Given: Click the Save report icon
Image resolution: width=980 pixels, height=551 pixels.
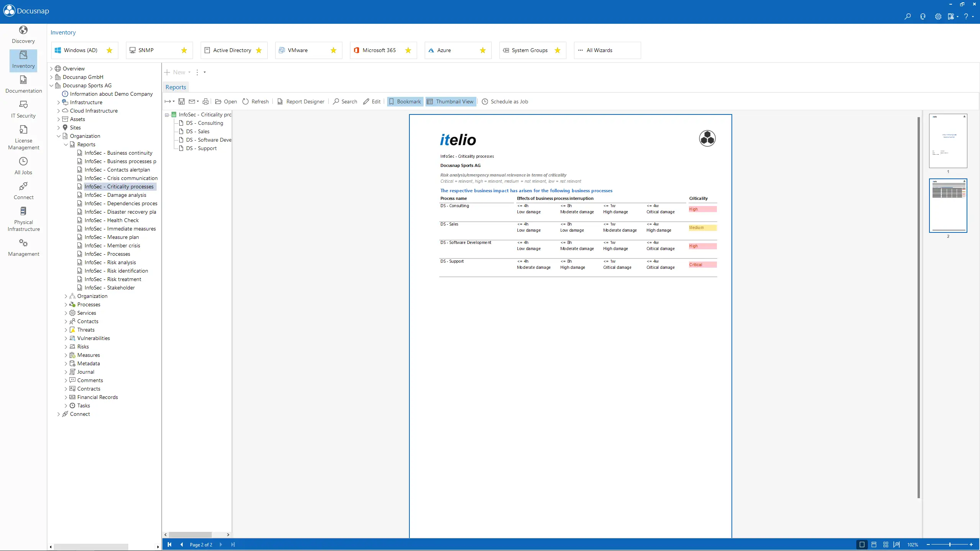Looking at the screenshot, I should point(182,101).
